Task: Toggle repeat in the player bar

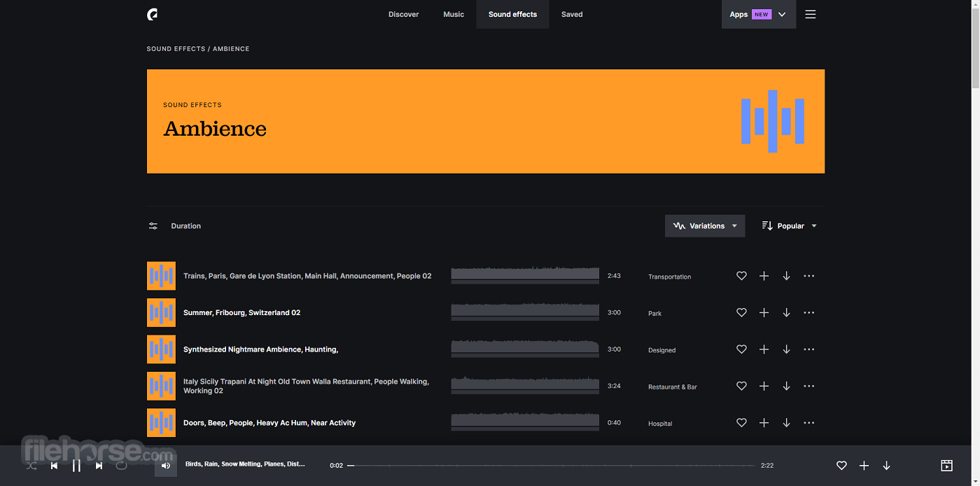Action: (121, 466)
